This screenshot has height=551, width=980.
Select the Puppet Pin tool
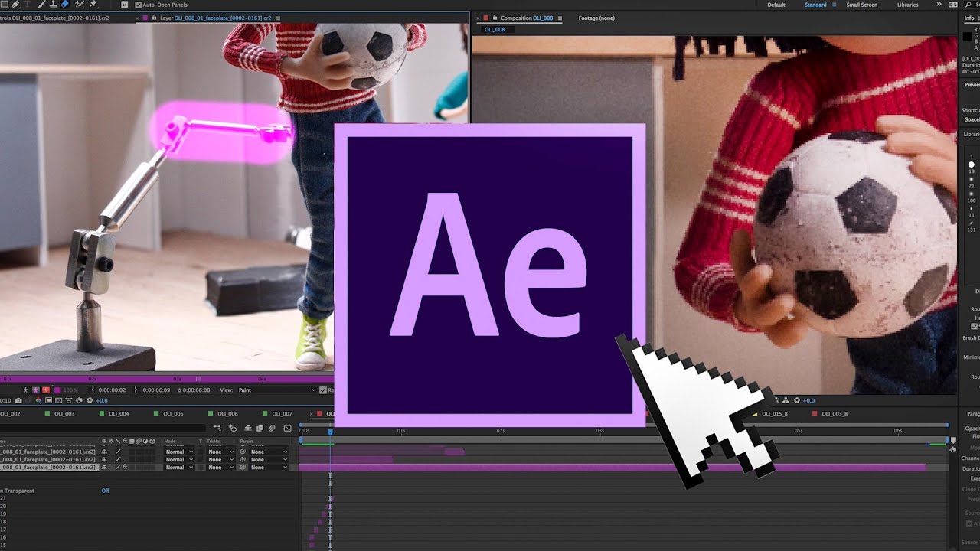coord(93,5)
